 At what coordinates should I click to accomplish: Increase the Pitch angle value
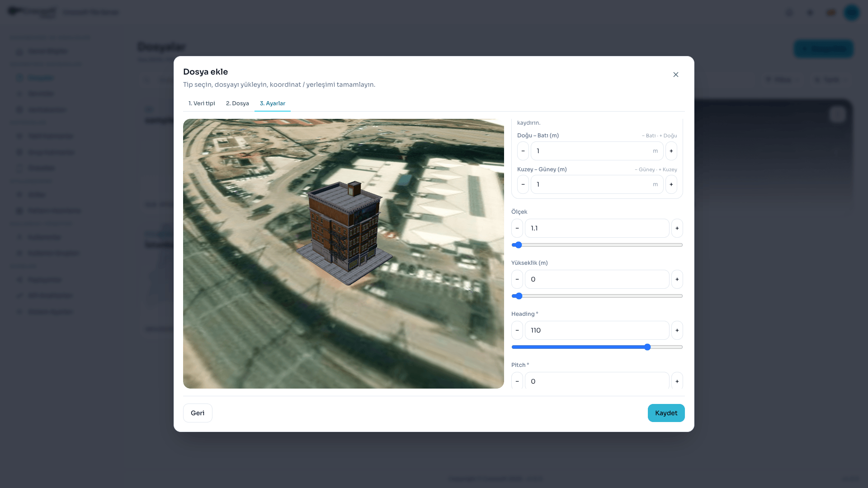pyautogui.click(x=677, y=381)
